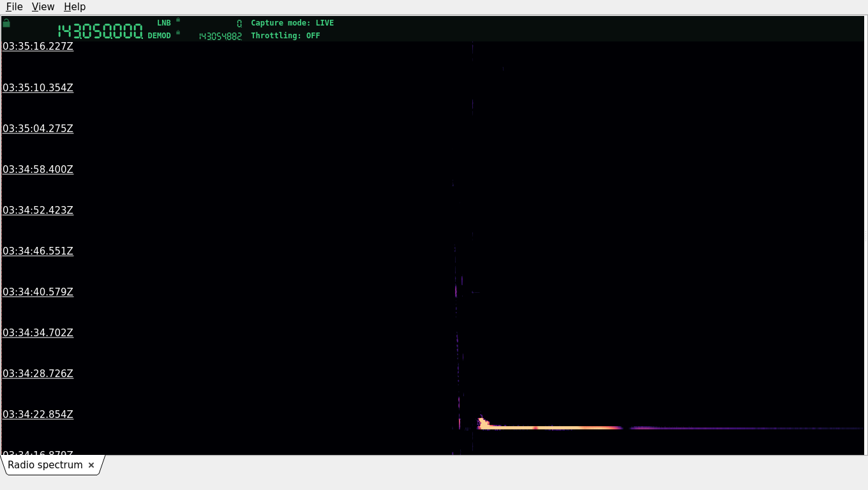Click the DEMOD label
The width and height of the screenshot is (868, 490).
tap(159, 36)
